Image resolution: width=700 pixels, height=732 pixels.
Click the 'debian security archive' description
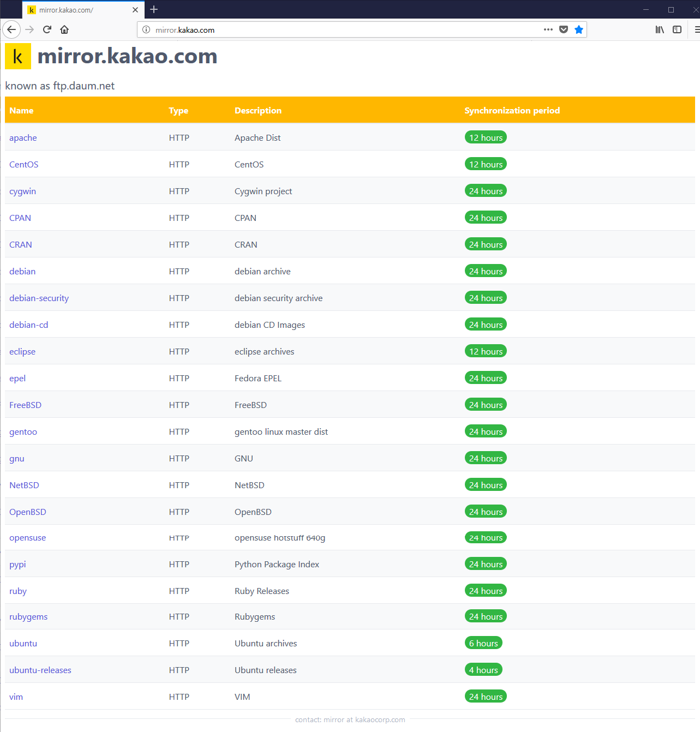click(278, 298)
